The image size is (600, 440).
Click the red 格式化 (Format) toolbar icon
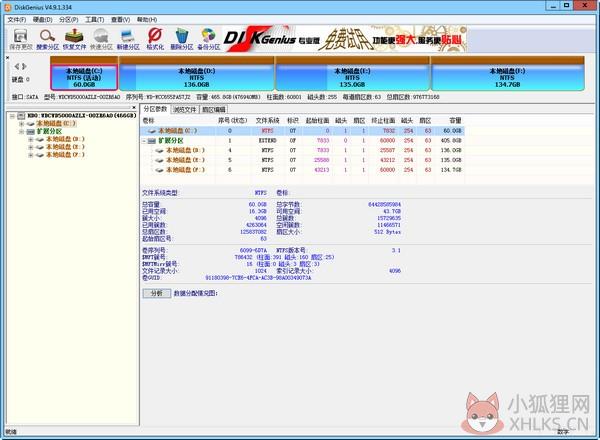point(155,39)
